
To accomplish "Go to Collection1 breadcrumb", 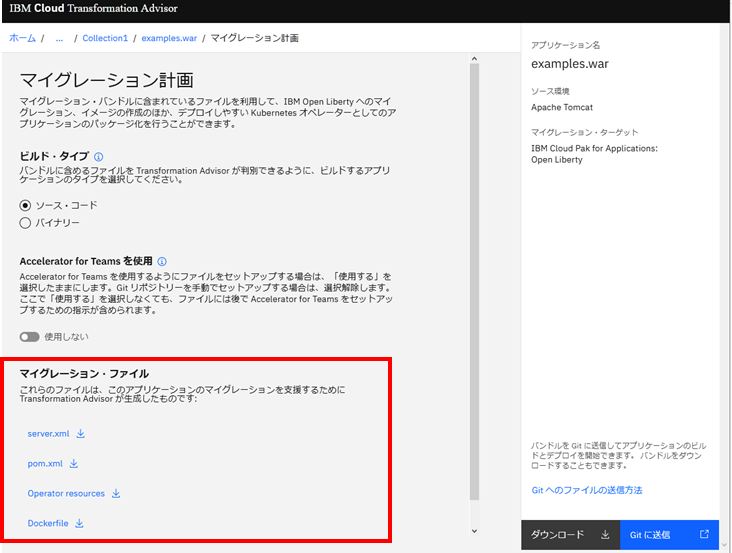I will (x=105, y=38).
